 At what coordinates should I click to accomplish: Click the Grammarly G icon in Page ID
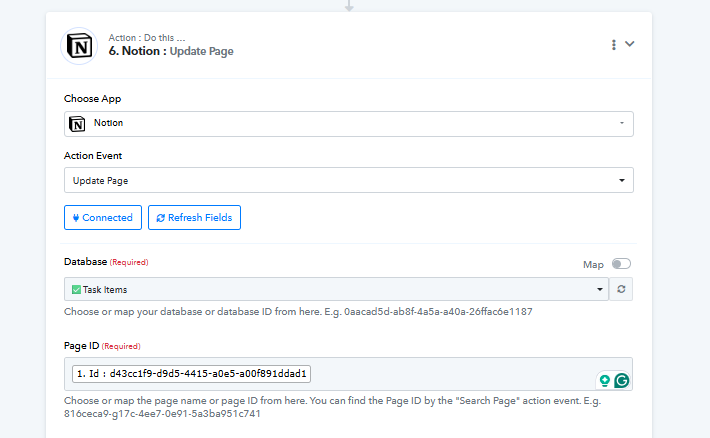click(621, 380)
